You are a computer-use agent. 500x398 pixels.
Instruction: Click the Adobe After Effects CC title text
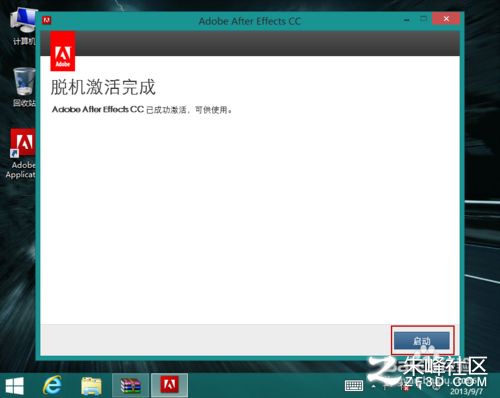[250, 21]
